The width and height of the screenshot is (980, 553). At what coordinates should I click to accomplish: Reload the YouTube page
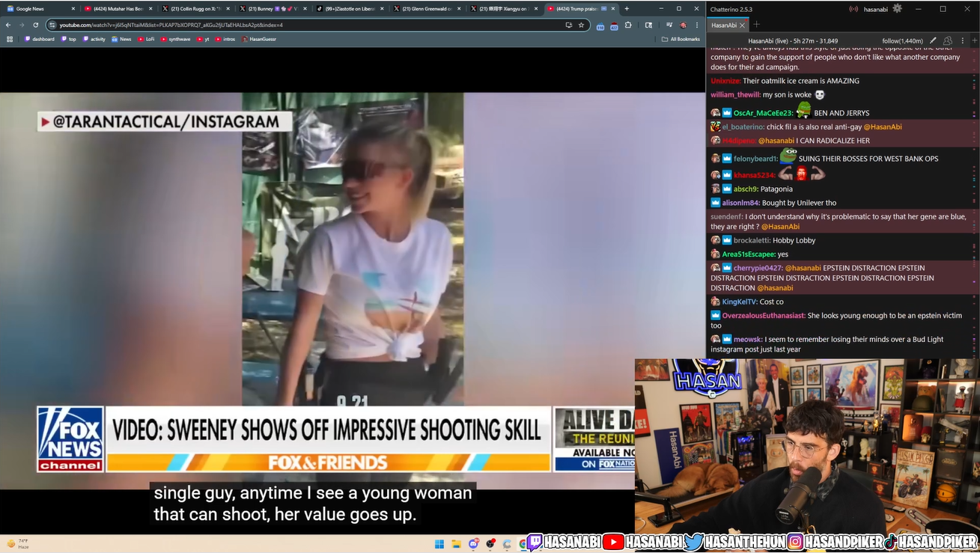(35, 25)
